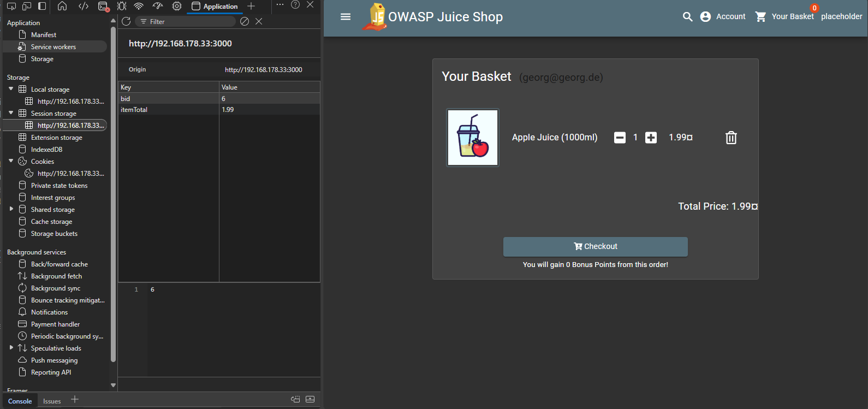Expand the Speculative loads section
The width and height of the screenshot is (868, 409).
11,348
